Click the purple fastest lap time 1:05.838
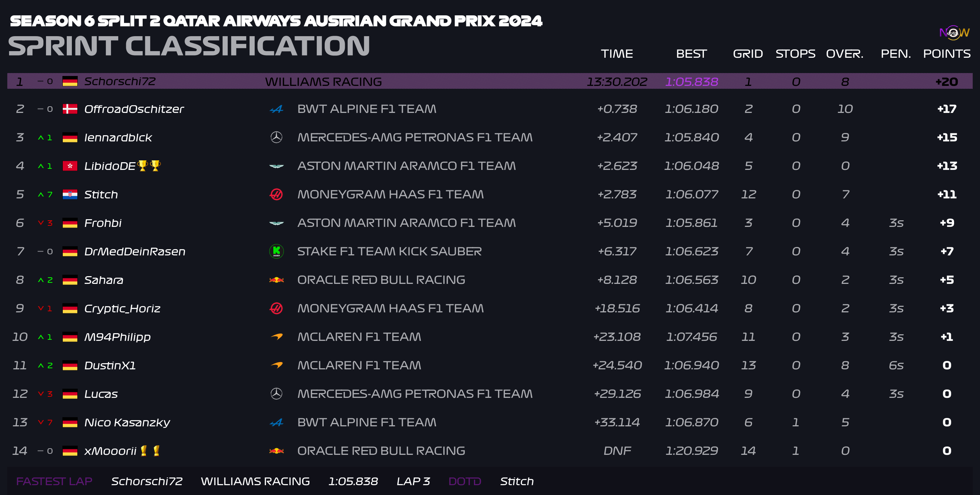The image size is (980, 495). 691,81
